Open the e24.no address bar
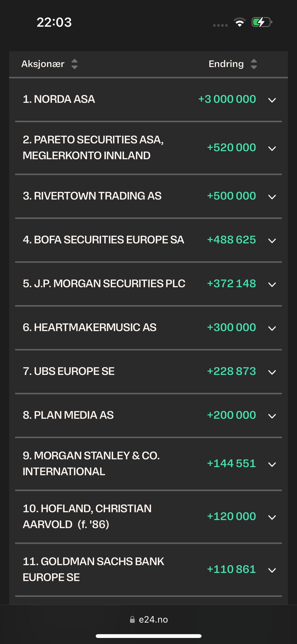This screenshot has height=644, width=297. pos(149,619)
